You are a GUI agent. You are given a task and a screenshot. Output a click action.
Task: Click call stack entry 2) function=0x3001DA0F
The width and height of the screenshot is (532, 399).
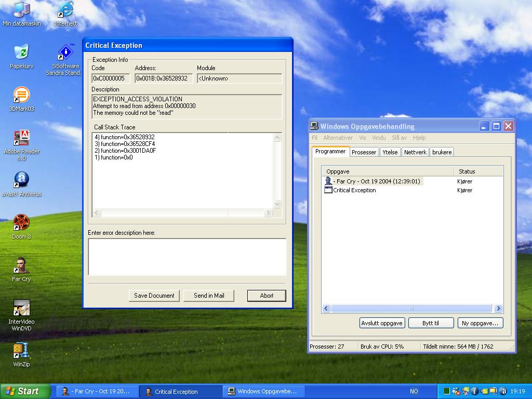(125, 151)
